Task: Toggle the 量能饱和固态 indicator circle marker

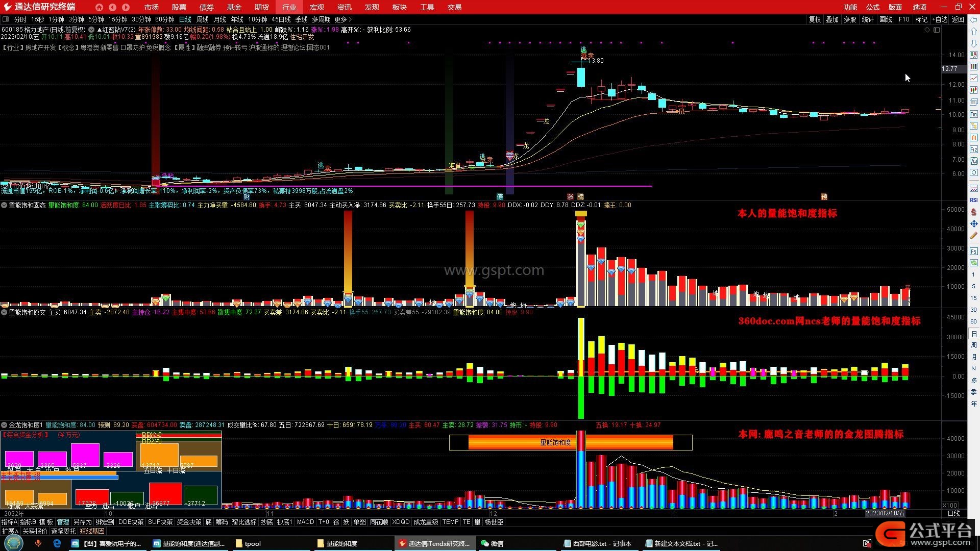Action: 4,205
